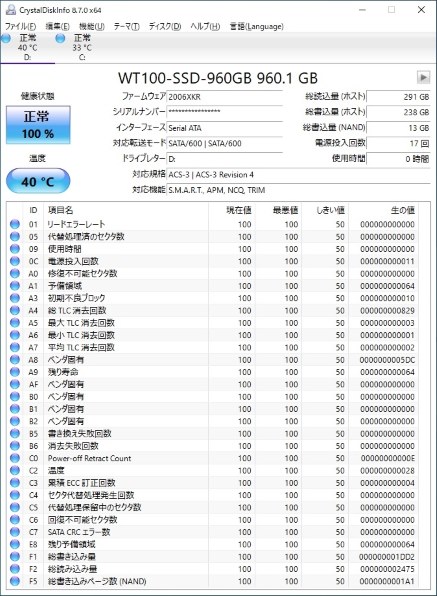This screenshot has width=437, height=596.
Task: Click the status circle for ID F1
Action: tap(15, 556)
